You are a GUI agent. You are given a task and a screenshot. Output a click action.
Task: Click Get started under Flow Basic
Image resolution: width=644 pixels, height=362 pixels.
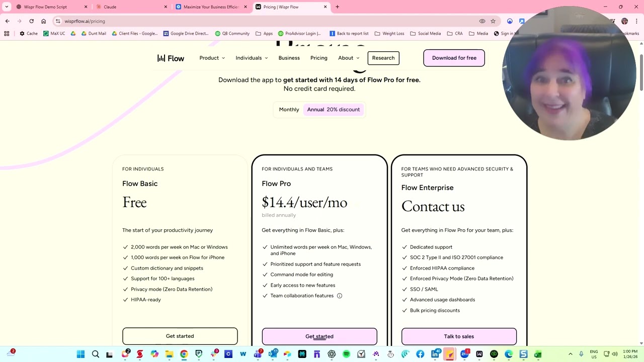click(x=180, y=336)
